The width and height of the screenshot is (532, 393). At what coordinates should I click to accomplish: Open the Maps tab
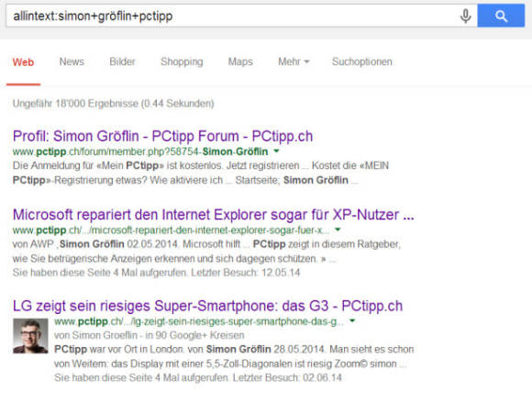pyautogui.click(x=240, y=62)
